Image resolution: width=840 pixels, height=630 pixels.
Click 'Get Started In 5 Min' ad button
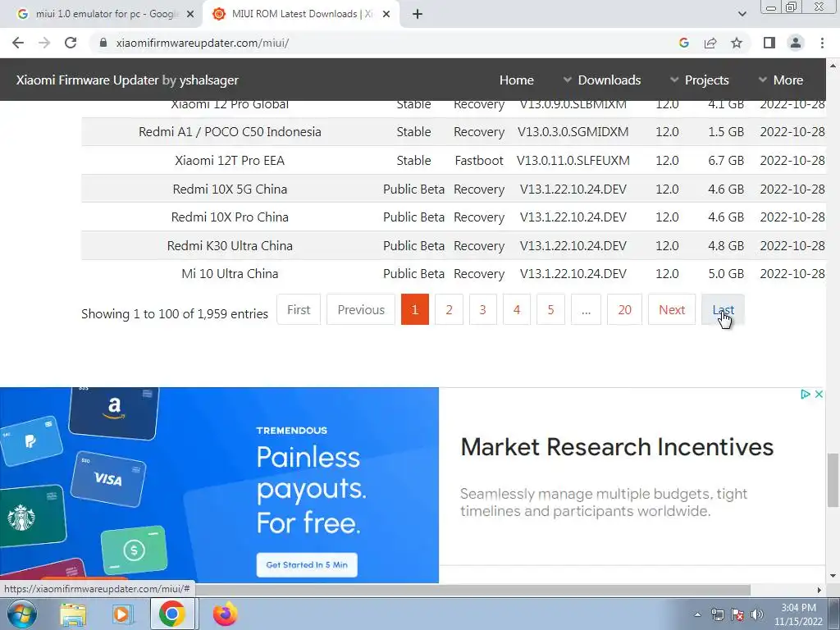tap(307, 564)
